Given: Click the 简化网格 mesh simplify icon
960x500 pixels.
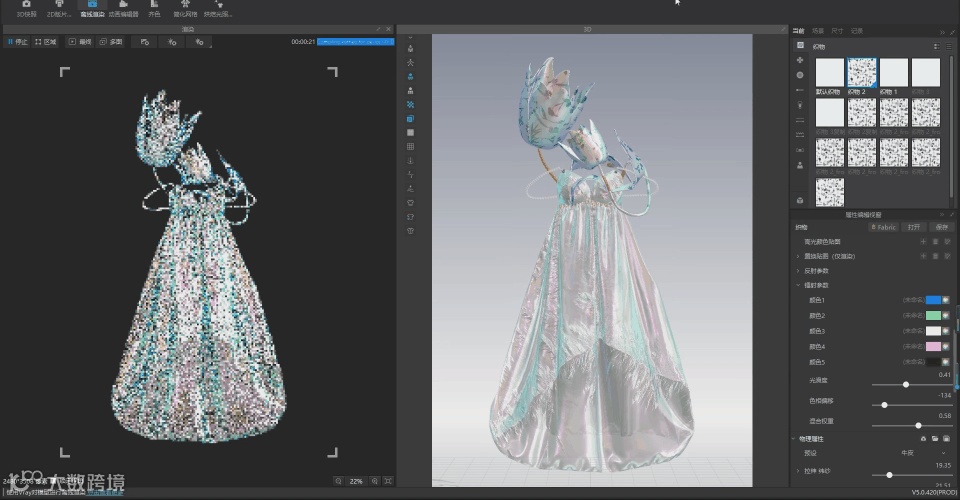Looking at the screenshot, I should (x=185, y=8).
